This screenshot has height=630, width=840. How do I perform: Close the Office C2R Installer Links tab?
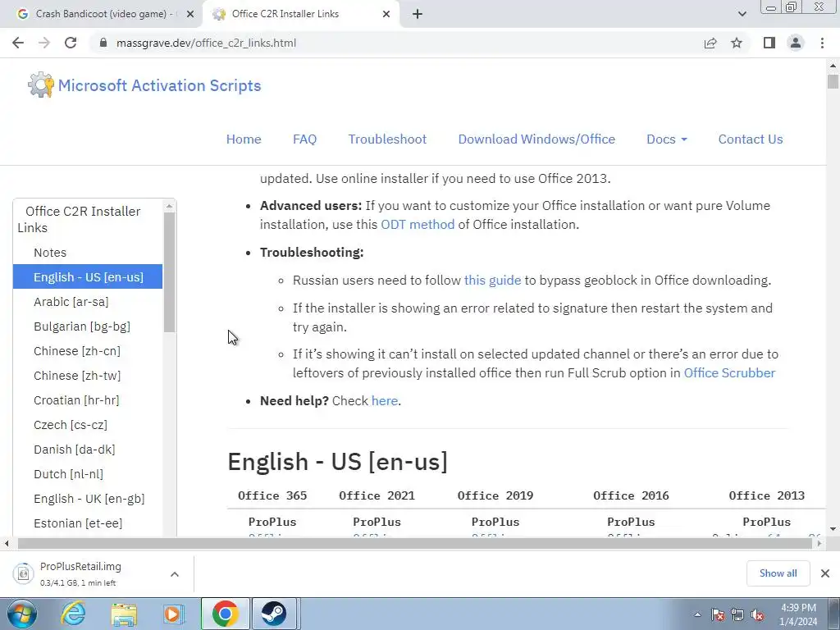[x=386, y=14]
